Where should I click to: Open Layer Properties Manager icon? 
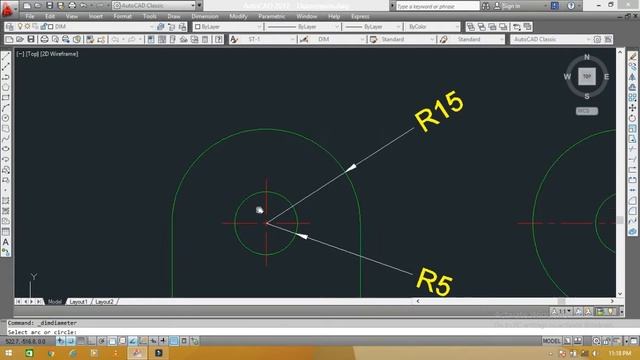pos(9,27)
